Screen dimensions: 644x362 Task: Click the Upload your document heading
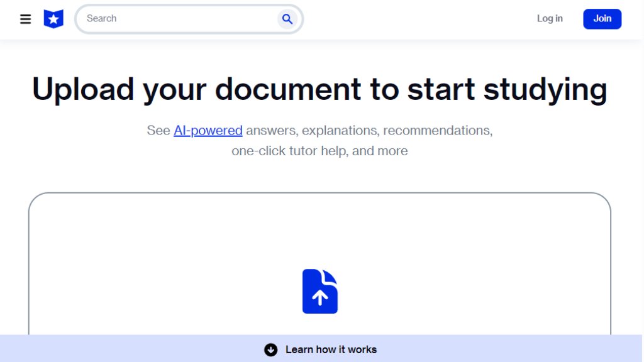click(319, 89)
